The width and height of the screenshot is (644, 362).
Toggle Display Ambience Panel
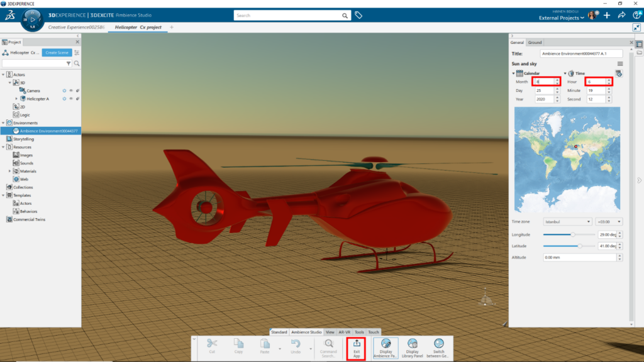pos(386,348)
